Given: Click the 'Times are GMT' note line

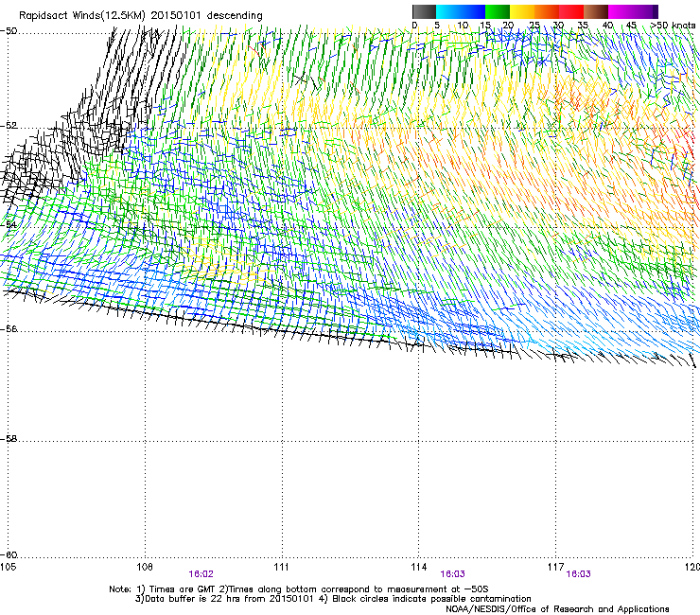Looking at the screenshot, I should click(299, 589).
